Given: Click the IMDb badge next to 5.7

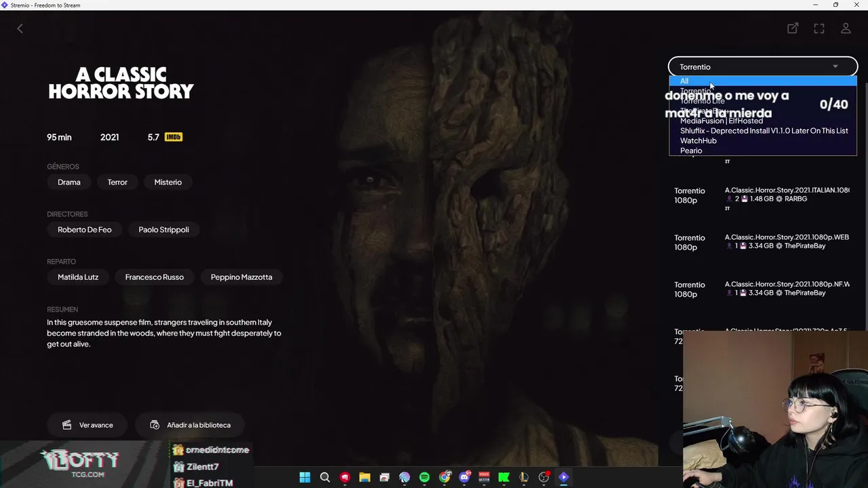Looking at the screenshot, I should (174, 137).
